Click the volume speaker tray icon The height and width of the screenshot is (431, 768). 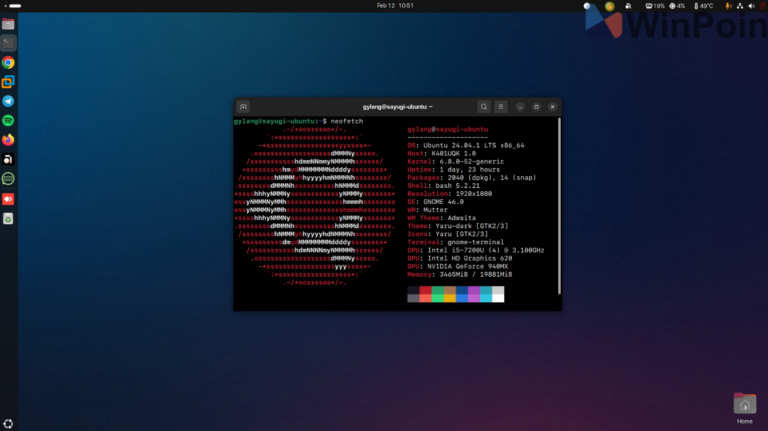click(x=751, y=6)
